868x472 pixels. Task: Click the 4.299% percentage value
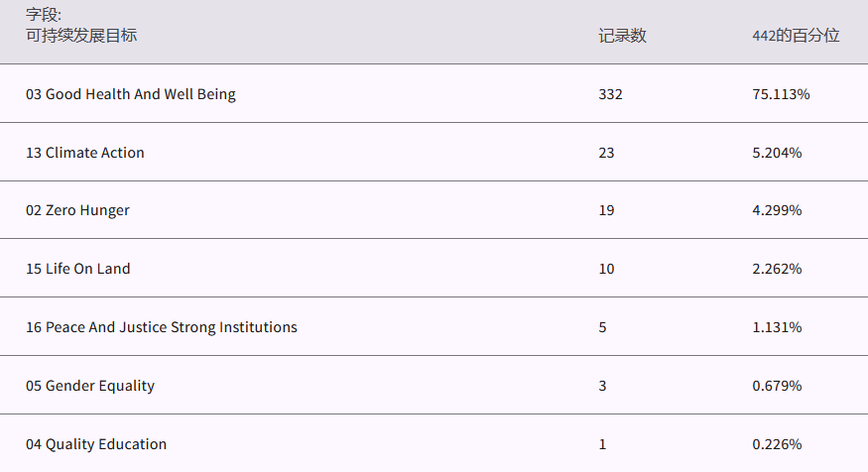[777, 210]
